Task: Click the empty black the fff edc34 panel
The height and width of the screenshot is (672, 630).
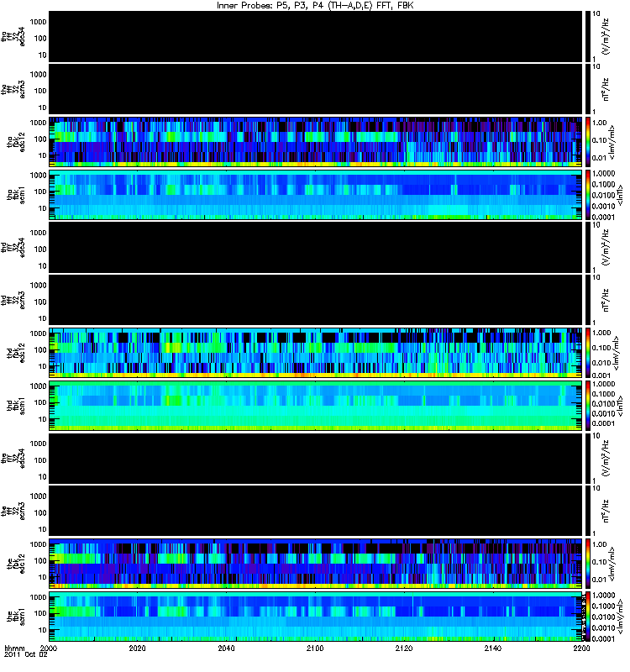Action: coord(316,458)
